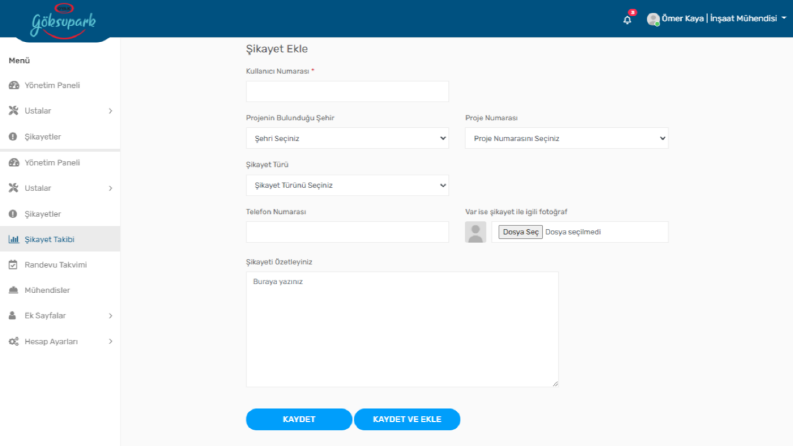Click the text area resize handle
Image resolution: width=793 pixels, height=446 pixels.
pos(555,384)
